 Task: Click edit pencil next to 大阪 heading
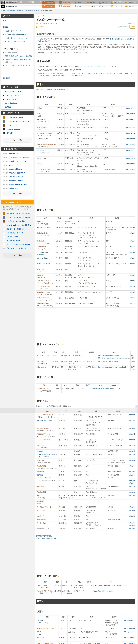coord(43,611)
